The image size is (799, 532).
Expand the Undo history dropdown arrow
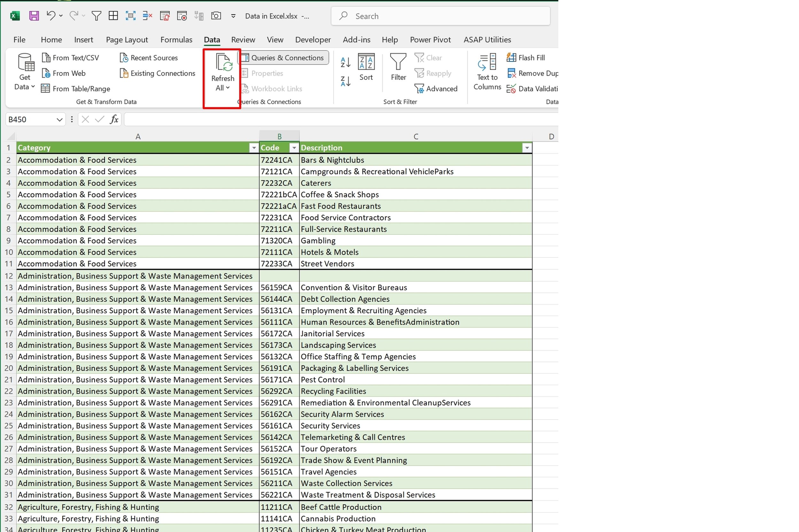click(61, 16)
